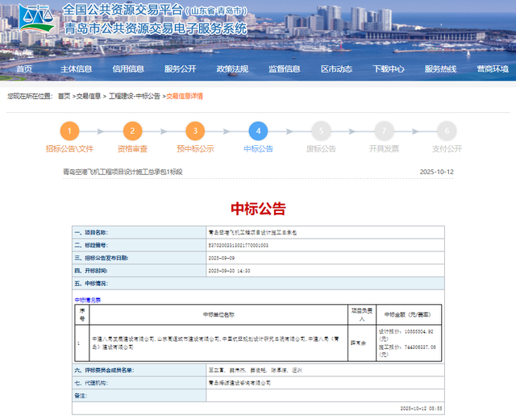Image resolution: width=516 pixels, height=420 pixels.
Task: Open the 下载中心 navigation item
Action: coord(388,69)
